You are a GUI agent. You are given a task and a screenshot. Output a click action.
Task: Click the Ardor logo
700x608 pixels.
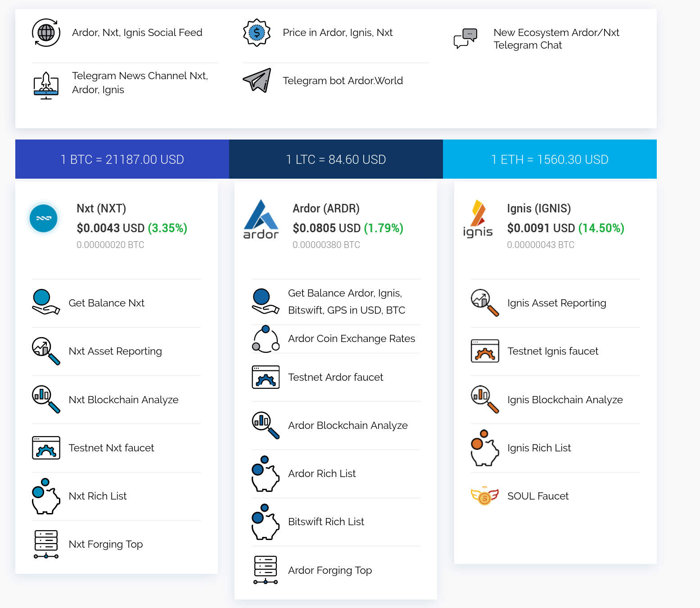[261, 220]
